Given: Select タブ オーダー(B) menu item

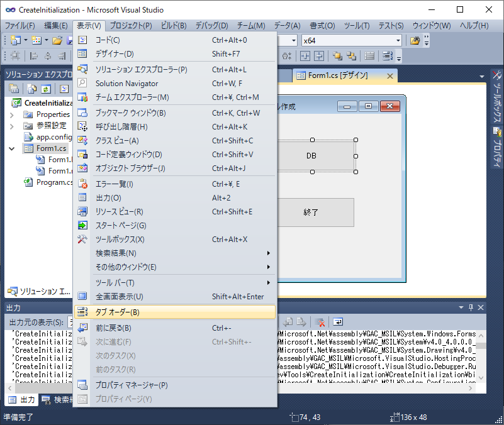Looking at the screenshot, I should pos(175,312).
